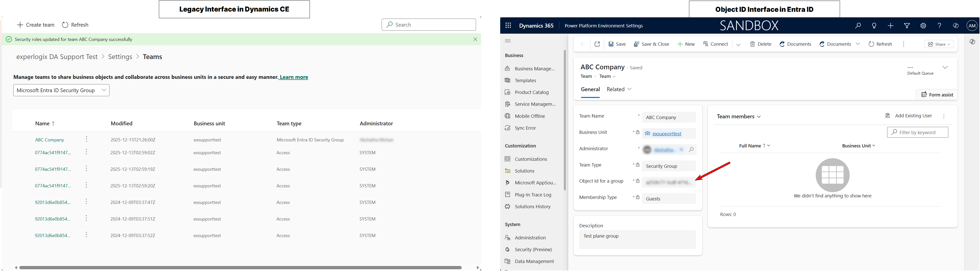Open Data Management in sitemap
The height and width of the screenshot is (271, 980).
click(x=529, y=261)
